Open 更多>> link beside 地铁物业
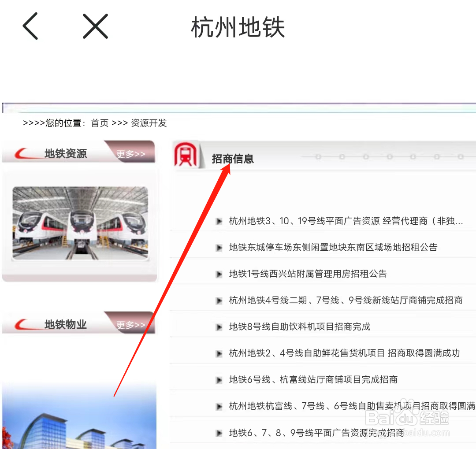Viewport: 476px width, 449px height. (x=131, y=325)
